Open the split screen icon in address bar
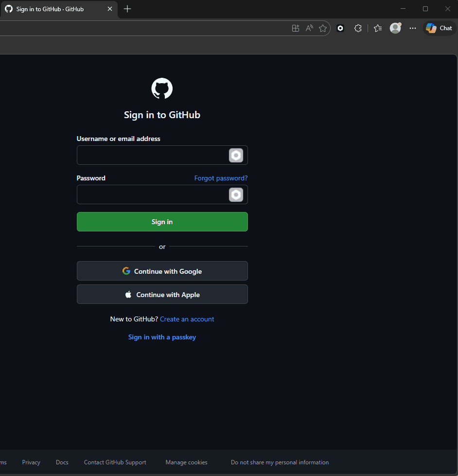Screen dimensions: 458x476 tap(295, 28)
